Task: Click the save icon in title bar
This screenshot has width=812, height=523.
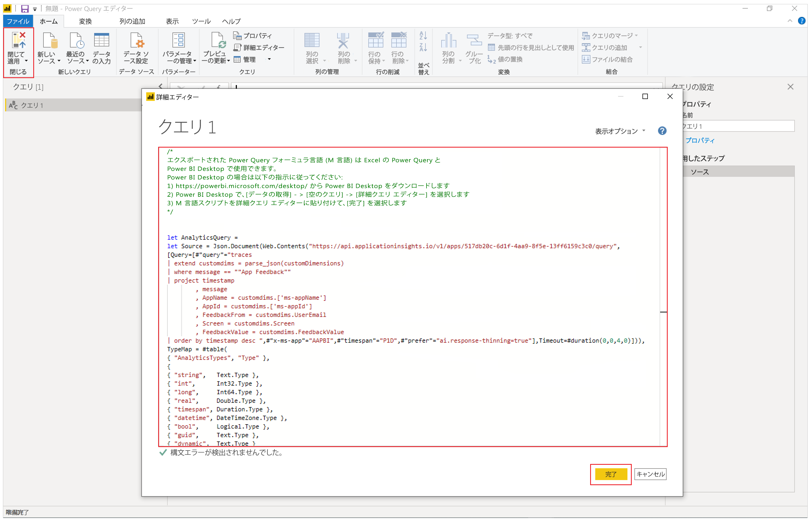Action: click(x=25, y=9)
